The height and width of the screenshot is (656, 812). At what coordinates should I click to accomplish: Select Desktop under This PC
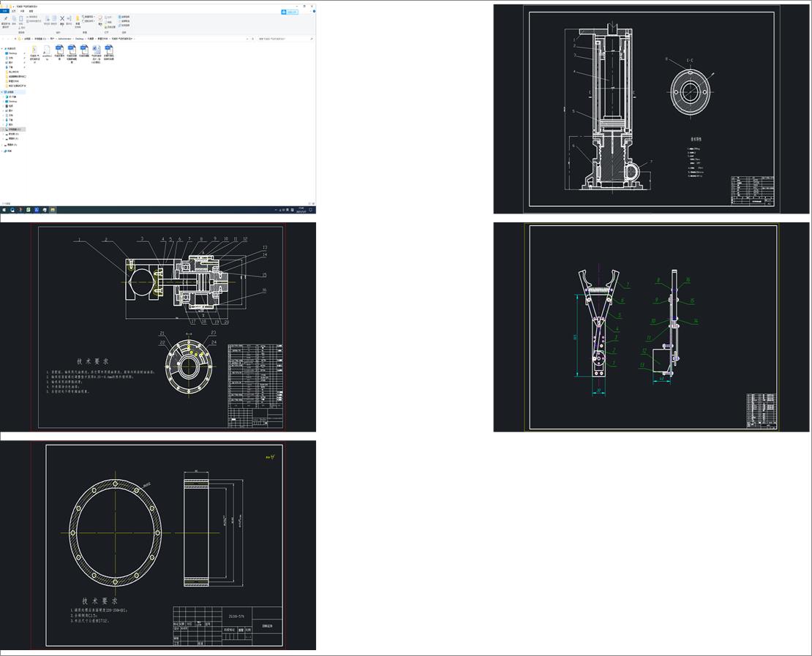coord(12,102)
